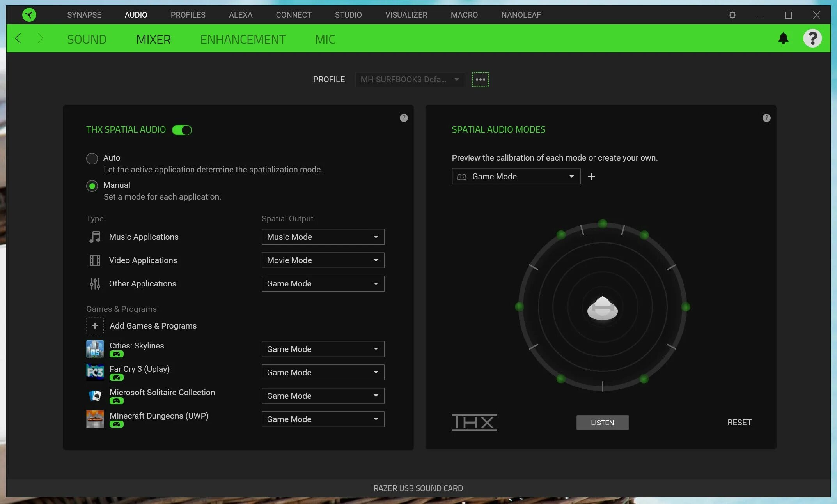Click the THX Spatial Audio panel help icon
This screenshot has width=837, height=504.
(x=404, y=118)
